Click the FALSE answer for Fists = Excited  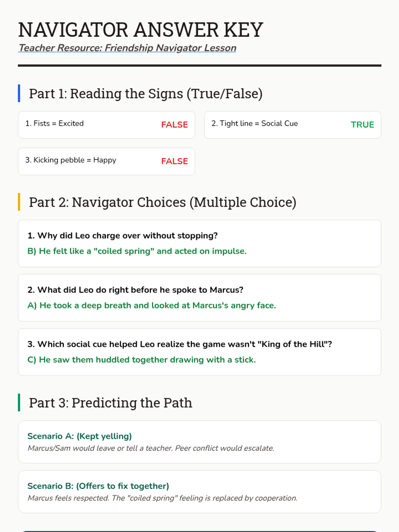point(174,125)
